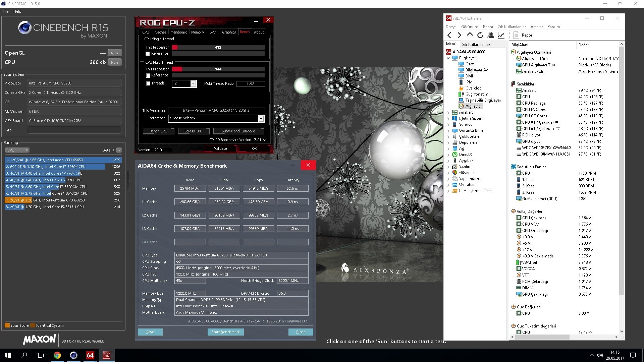The image size is (644, 362).
Task: Click the Stress CPU button
Action: coord(194,131)
